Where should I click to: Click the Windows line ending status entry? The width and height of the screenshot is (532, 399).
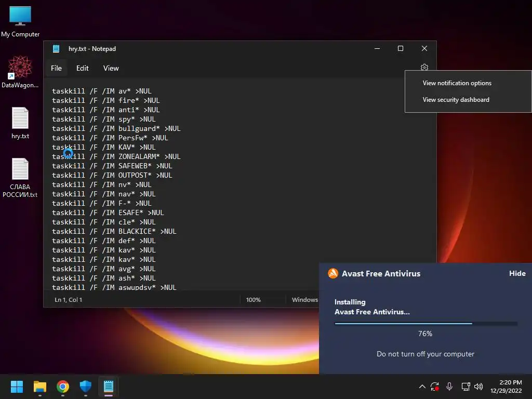click(305, 300)
